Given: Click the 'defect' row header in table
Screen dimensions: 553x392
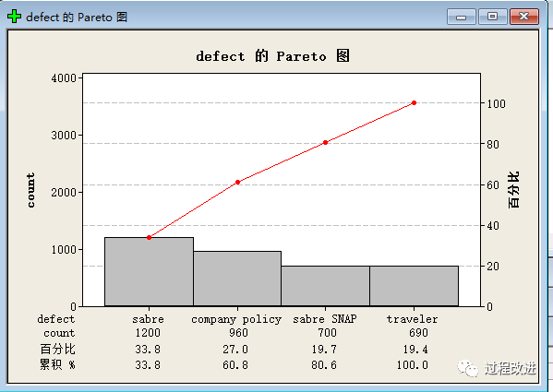Looking at the screenshot, I should coord(56,319).
